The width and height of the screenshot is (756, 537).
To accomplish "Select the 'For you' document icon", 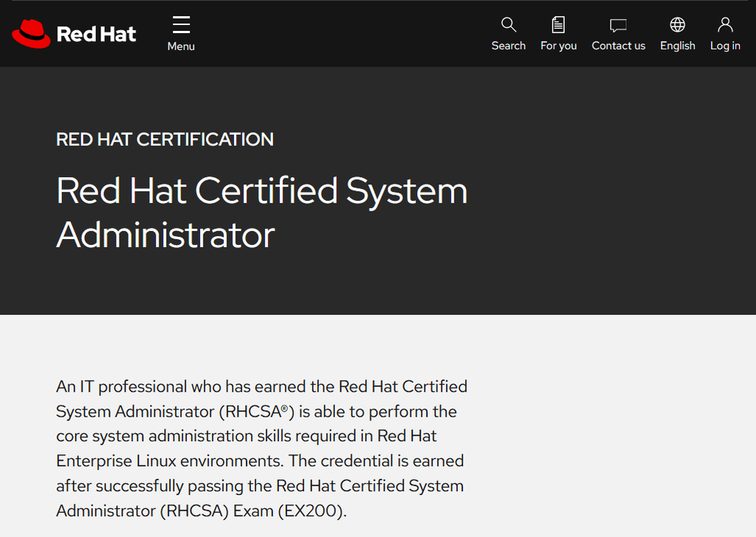I will pos(558,24).
